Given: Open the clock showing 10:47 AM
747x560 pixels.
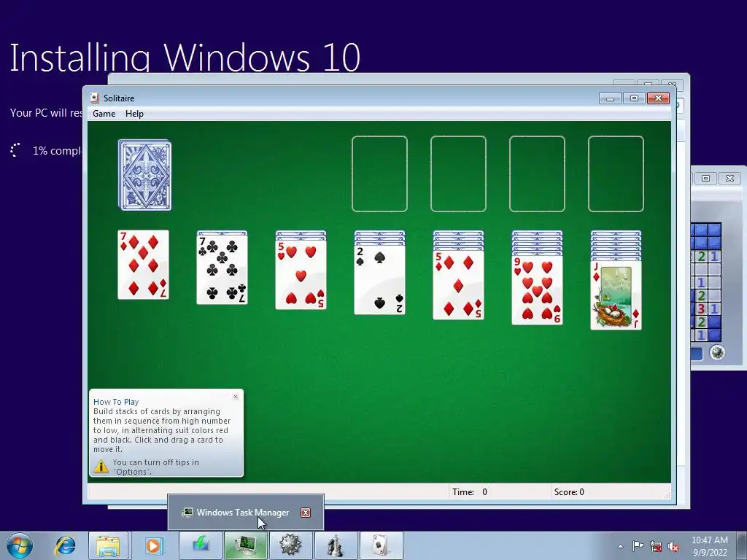Looking at the screenshot, I should pos(709,546).
